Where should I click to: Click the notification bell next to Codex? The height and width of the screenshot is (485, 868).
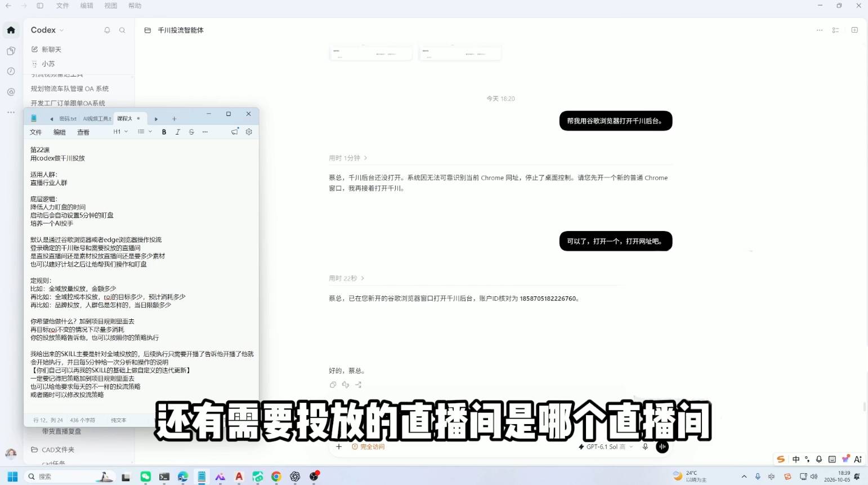107,30
